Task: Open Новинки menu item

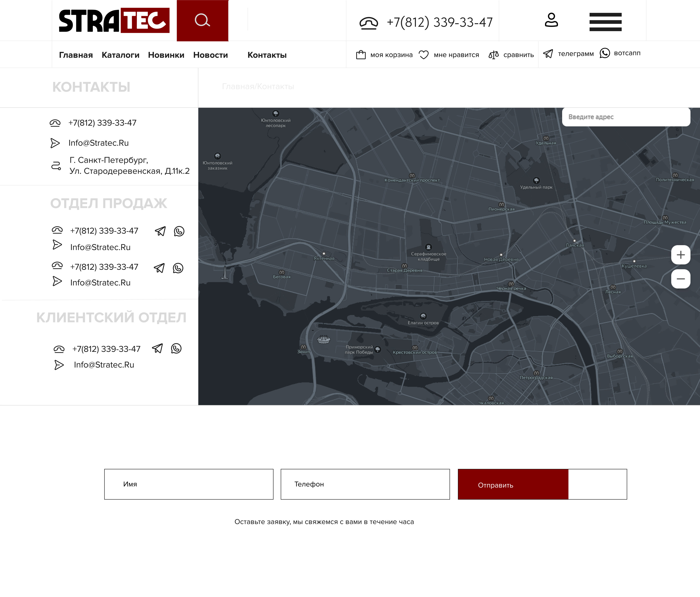Action: 166,55
